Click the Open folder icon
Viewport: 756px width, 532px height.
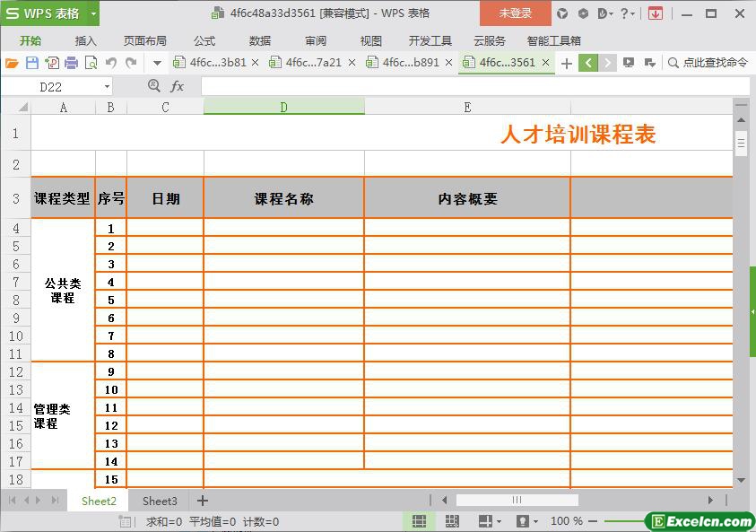tap(12, 63)
